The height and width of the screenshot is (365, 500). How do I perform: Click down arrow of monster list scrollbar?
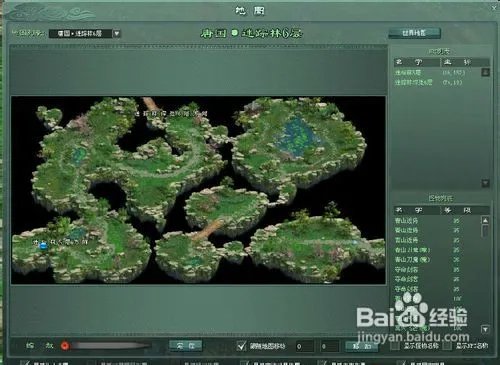[485, 329]
